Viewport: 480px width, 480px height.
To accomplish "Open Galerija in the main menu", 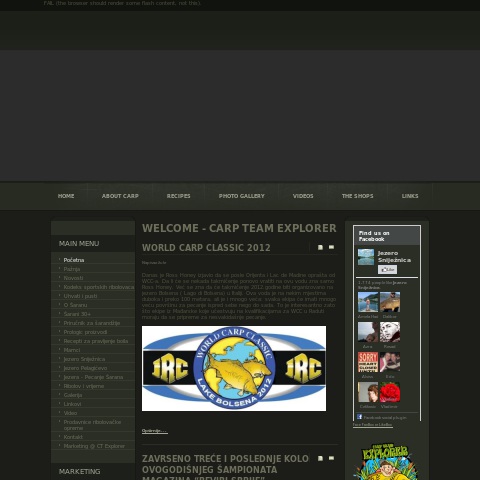I will pos(73,395).
